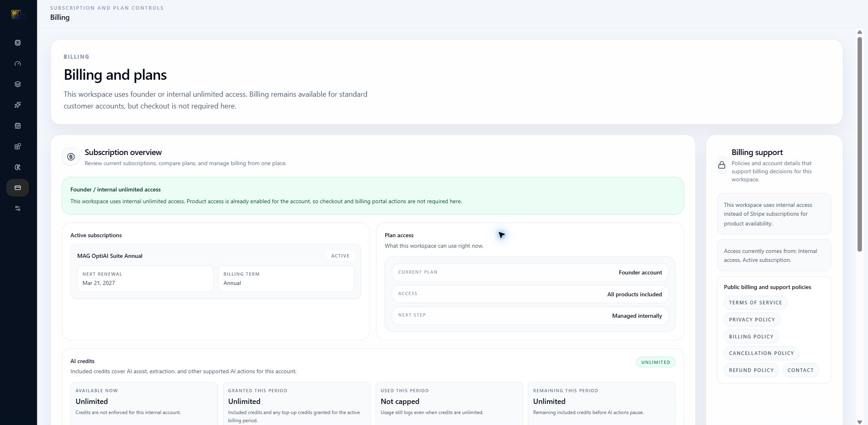Open the sliders settings sidebar icon
Viewport: 868px width, 425px height.
point(17,208)
